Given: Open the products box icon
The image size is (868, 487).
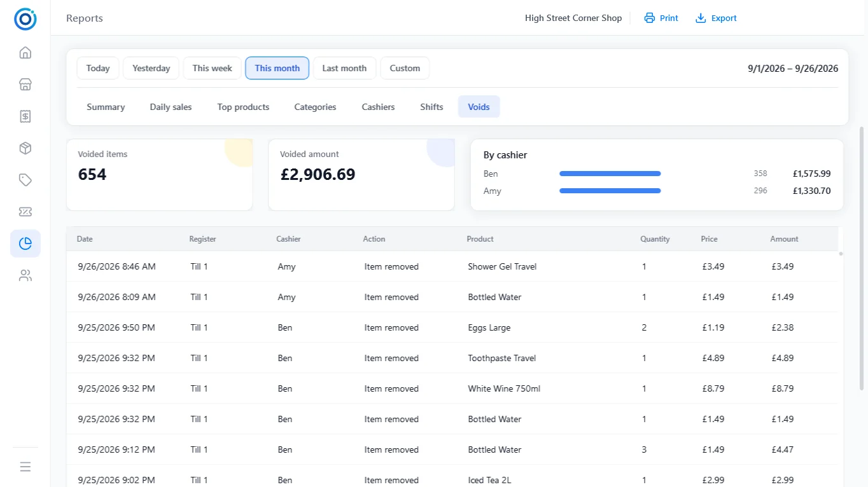Looking at the screenshot, I should click(25, 148).
